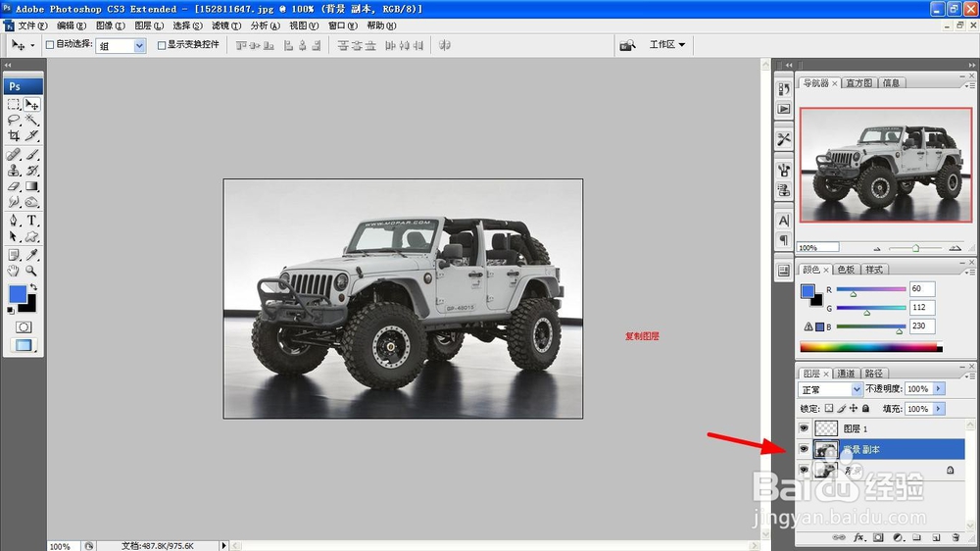Image resolution: width=980 pixels, height=551 pixels.
Task: Select the Clone Stamp tool
Action: (x=14, y=171)
